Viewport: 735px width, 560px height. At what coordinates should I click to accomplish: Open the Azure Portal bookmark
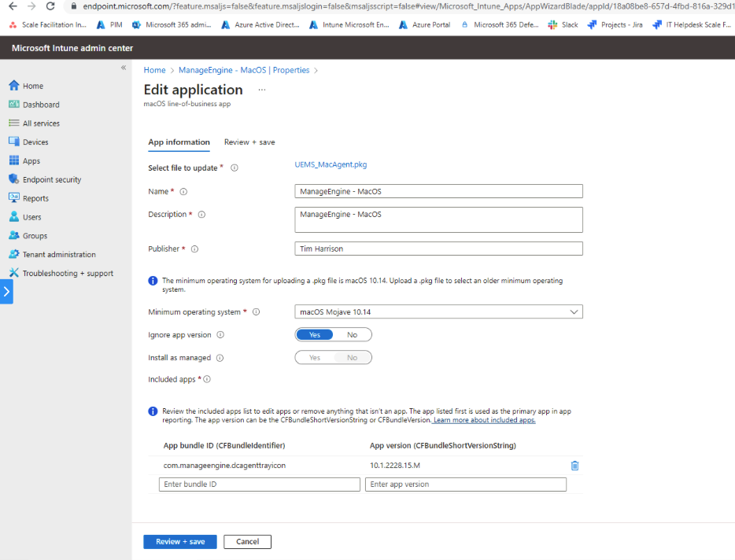[x=425, y=25]
